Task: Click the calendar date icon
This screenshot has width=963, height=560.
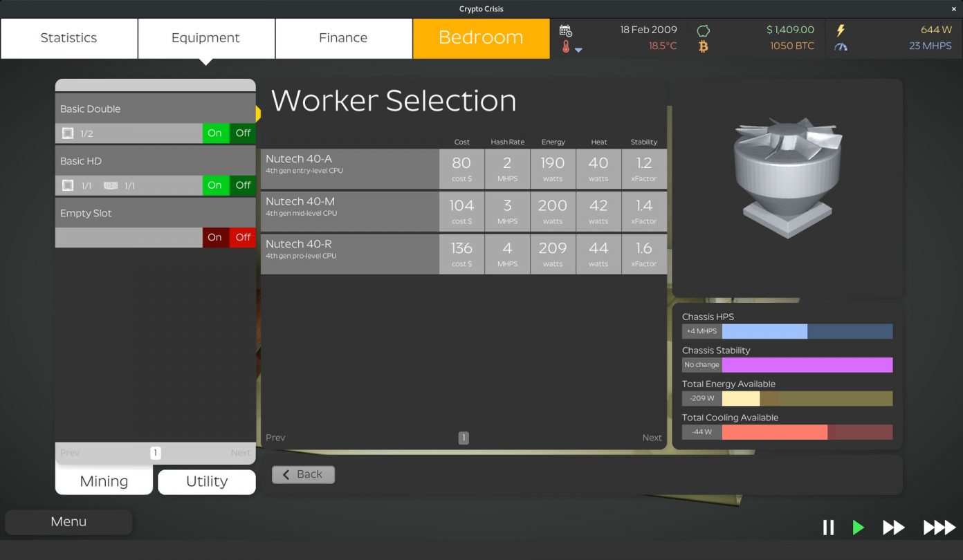Action: [x=565, y=30]
